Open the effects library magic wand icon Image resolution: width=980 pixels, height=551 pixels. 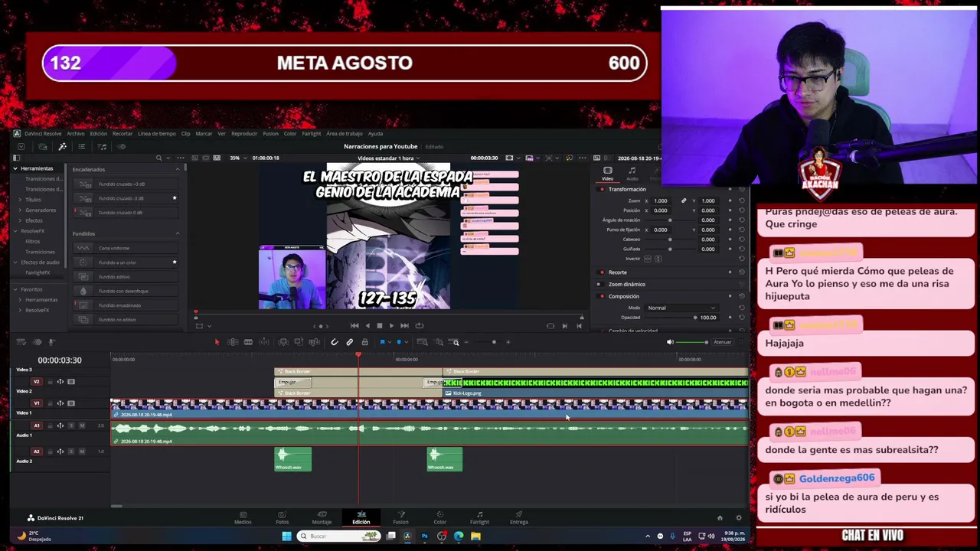(x=63, y=146)
